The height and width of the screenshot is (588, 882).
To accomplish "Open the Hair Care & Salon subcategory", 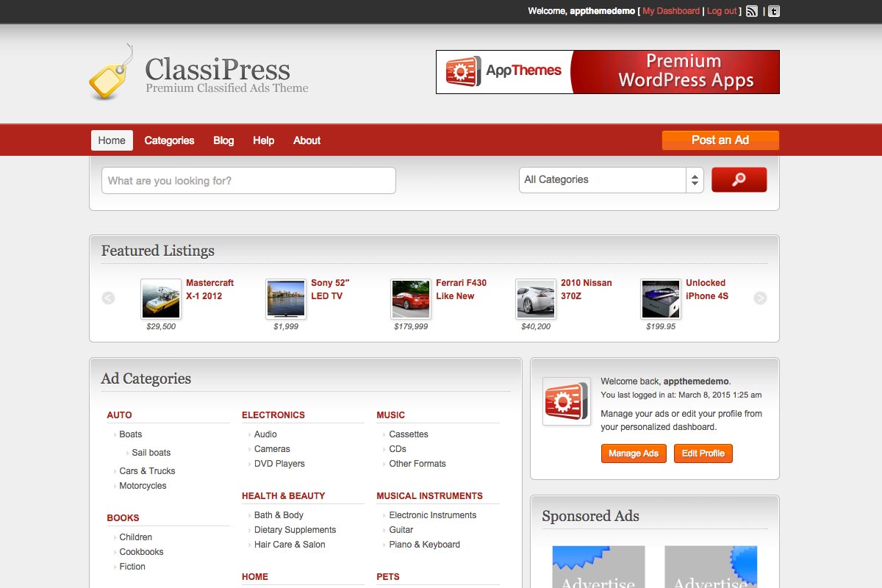I will click(x=290, y=545).
